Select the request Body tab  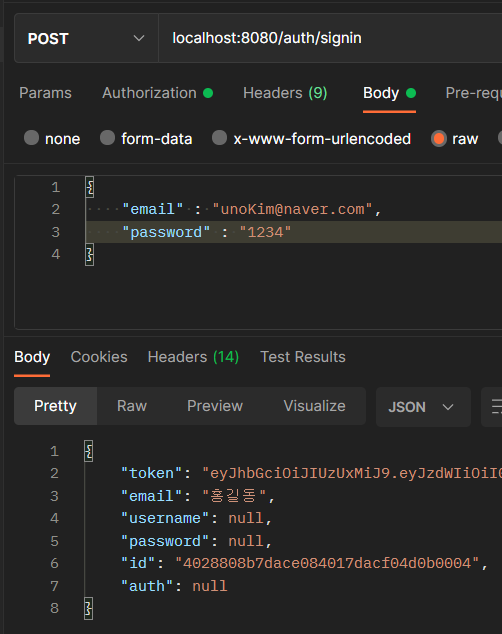pyautogui.click(x=389, y=93)
